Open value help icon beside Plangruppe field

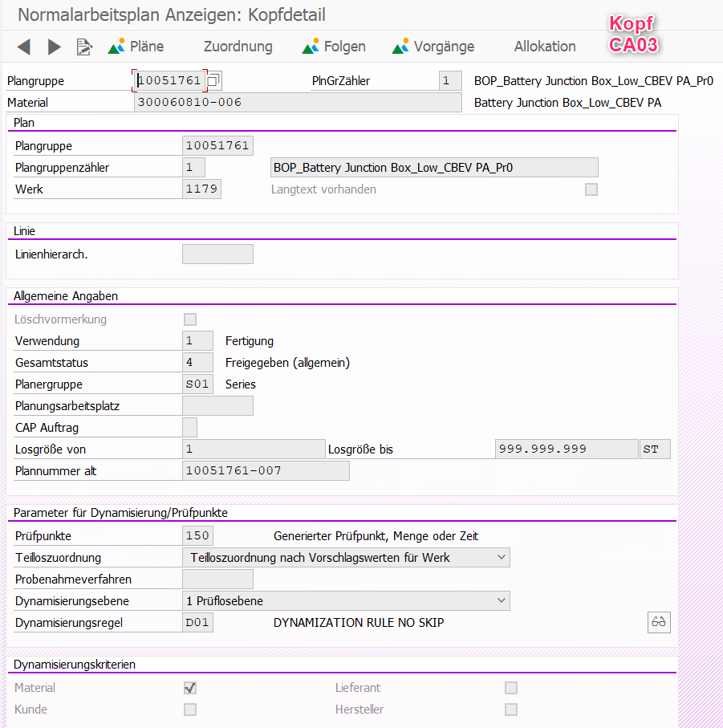213,81
